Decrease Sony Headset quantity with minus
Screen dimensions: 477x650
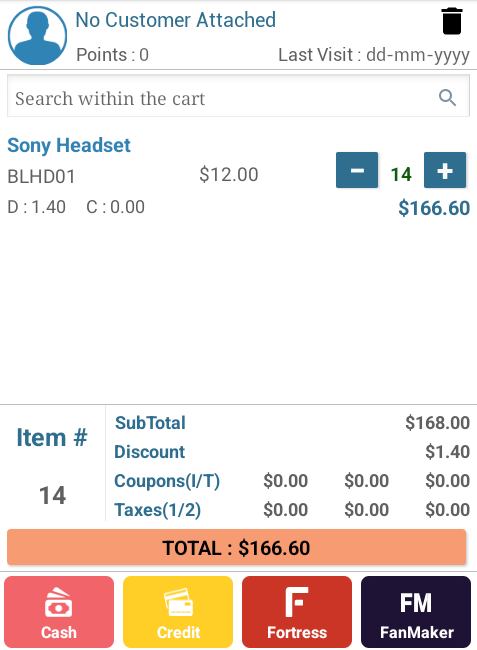point(357,170)
